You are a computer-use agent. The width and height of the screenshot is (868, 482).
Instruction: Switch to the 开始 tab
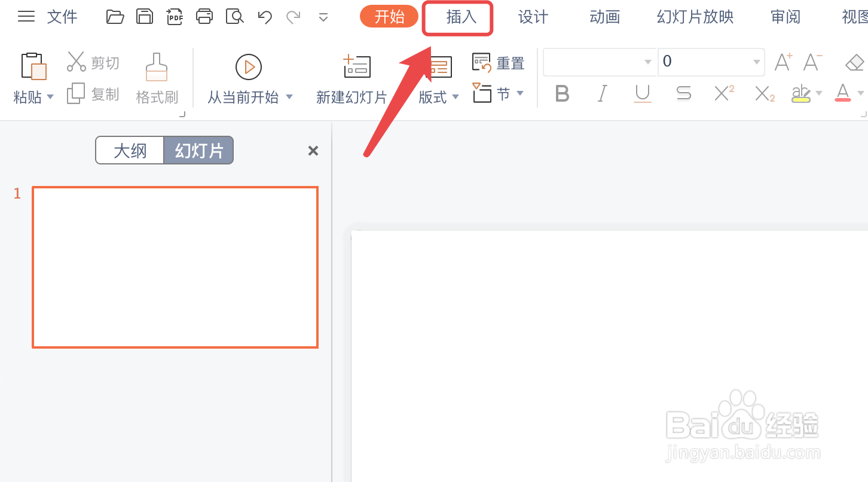pos(389,16)
